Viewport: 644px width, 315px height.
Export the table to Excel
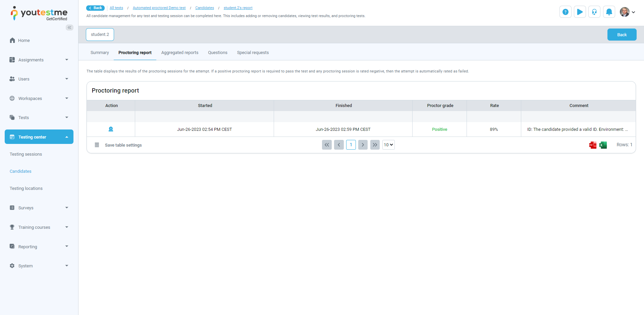[x=603, y=145]
